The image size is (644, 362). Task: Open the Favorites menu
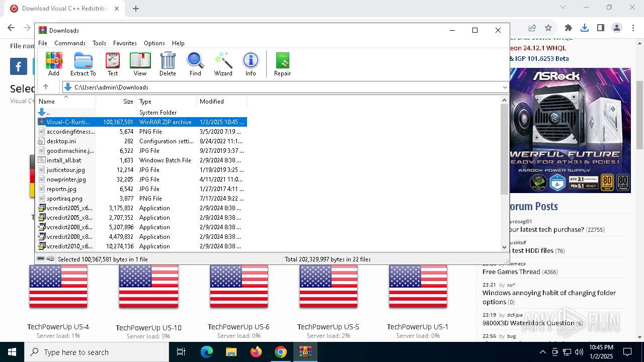tap(125, 43)
